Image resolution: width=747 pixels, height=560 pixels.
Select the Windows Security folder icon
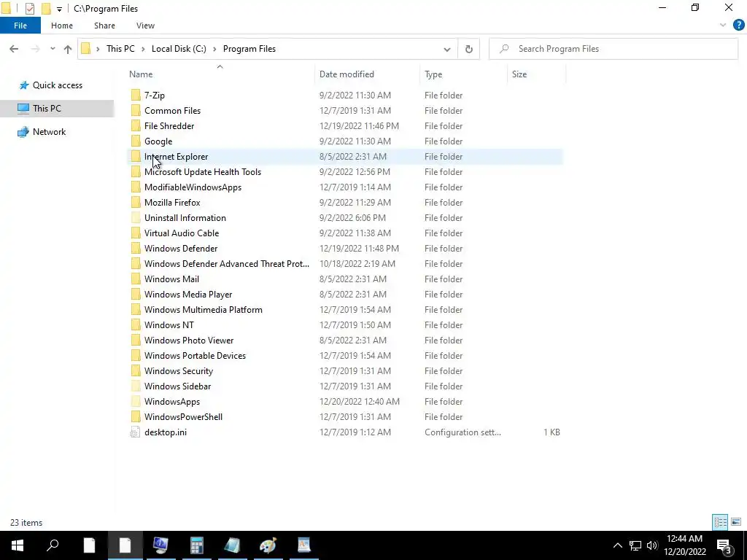tap(136, 371)
